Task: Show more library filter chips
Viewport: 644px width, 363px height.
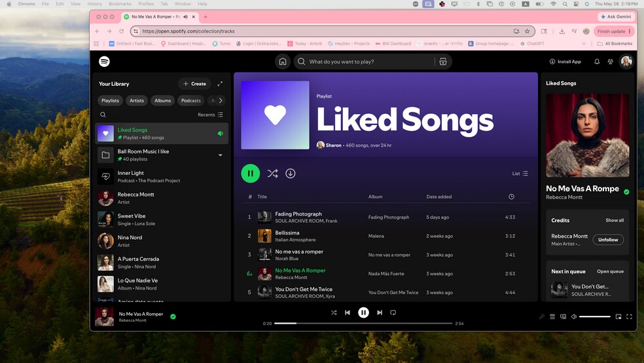Action: click(221, 100)
